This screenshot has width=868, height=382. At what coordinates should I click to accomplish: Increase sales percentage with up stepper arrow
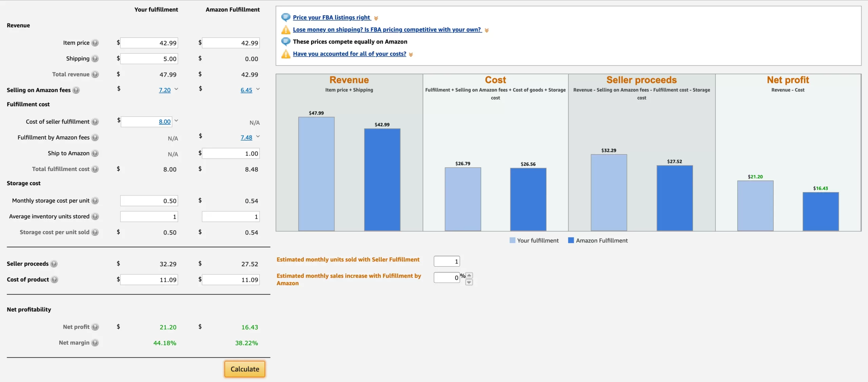coord(469,275)
